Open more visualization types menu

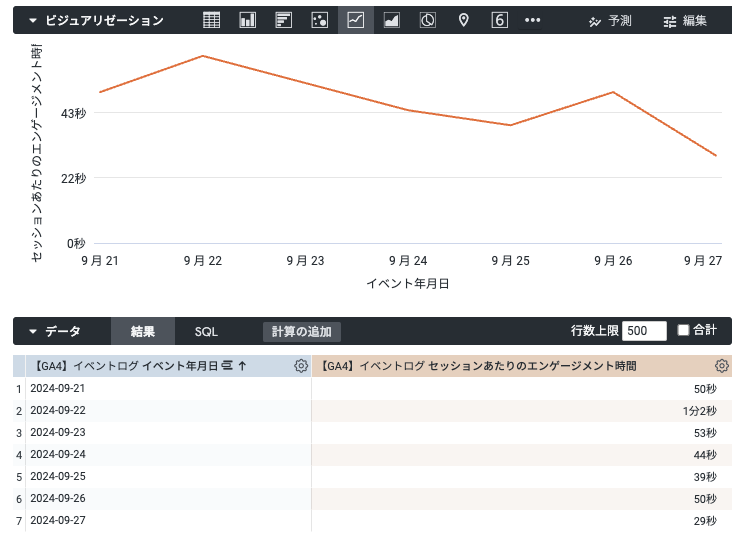(x=533, y=20)
